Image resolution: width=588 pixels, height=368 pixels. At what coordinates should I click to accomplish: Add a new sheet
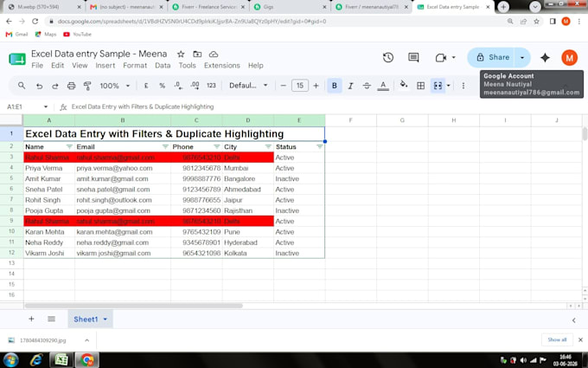(x=31, y=319)
